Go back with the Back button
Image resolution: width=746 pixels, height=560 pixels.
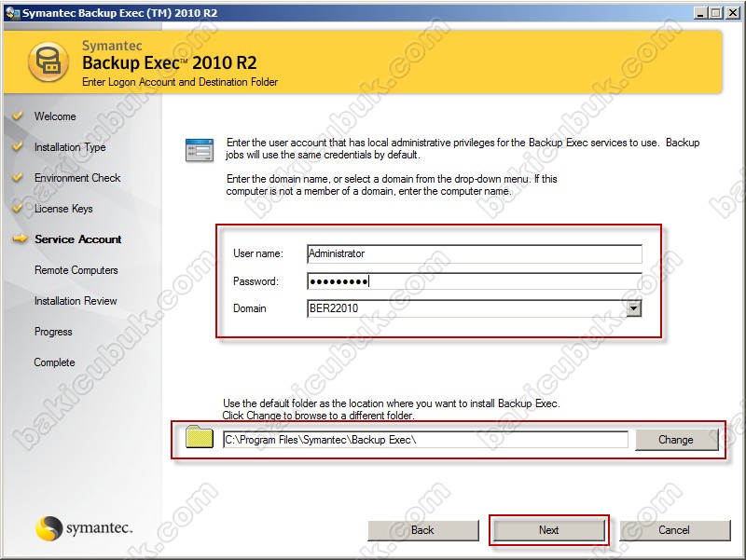[423, 530]
